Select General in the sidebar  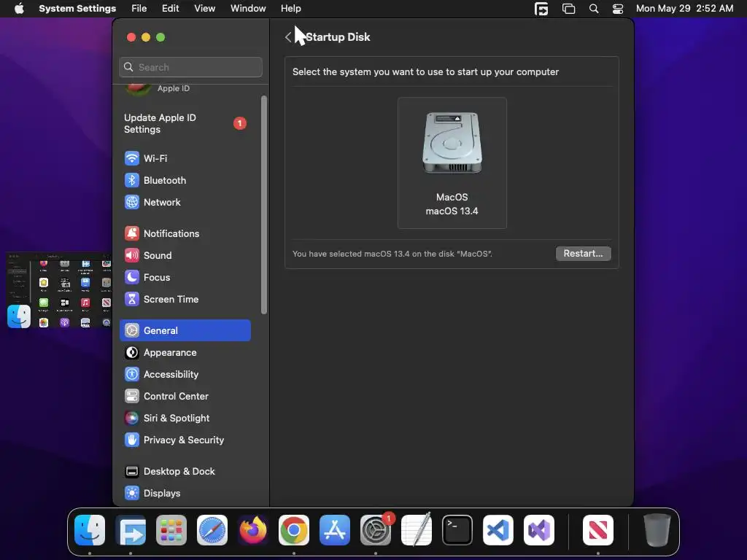click(x=185, y=330)
